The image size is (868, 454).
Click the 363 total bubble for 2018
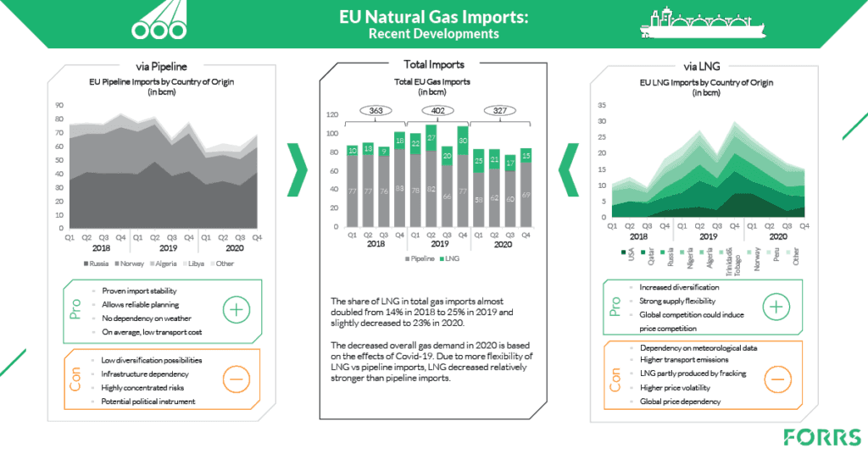[375, 110]
